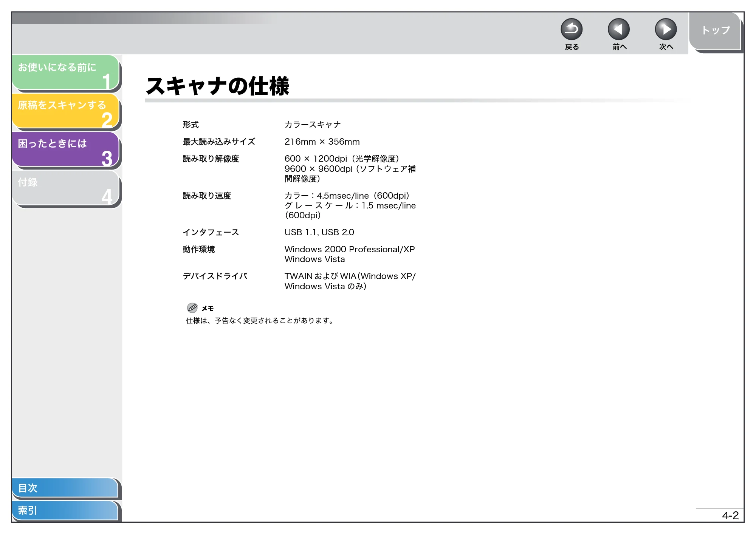
Task: Open the 索引 index button
Action: 65,511
